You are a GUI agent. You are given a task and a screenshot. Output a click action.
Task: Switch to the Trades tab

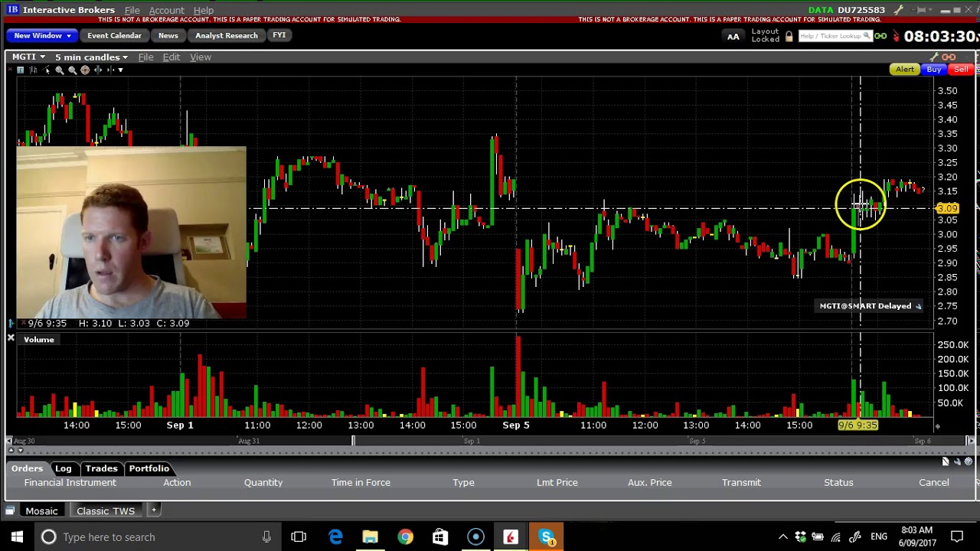coord(101,468)
